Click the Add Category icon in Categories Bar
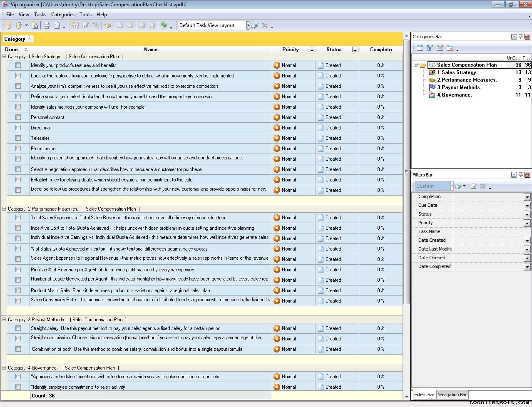Image resolution: width=532 pixels, height=407 pixels. pos(420,48)
